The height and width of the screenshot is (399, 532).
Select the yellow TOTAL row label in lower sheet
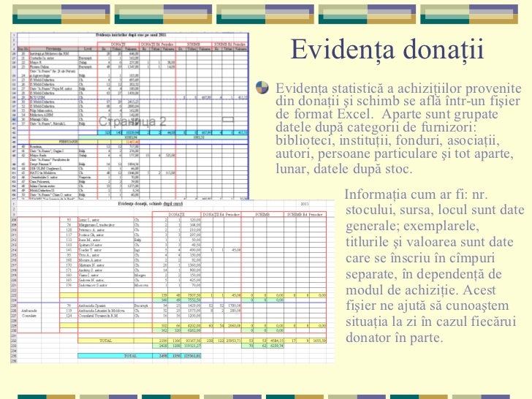tap(105, 341)
